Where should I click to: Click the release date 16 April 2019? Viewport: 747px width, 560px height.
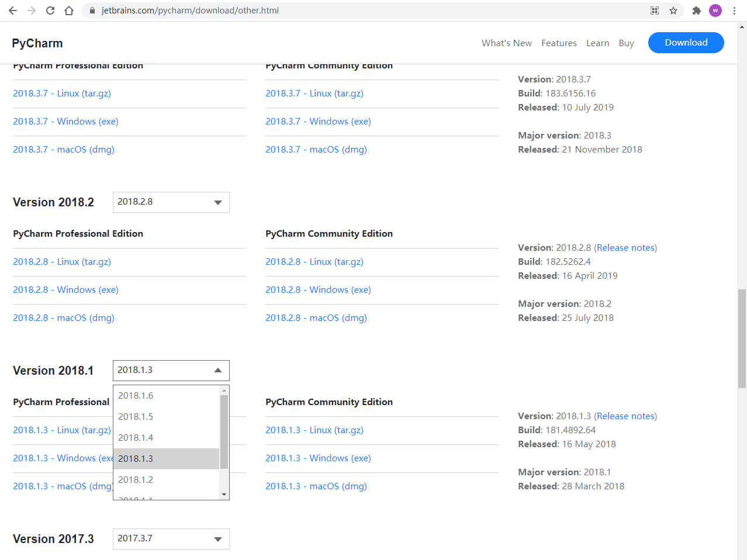590,276
